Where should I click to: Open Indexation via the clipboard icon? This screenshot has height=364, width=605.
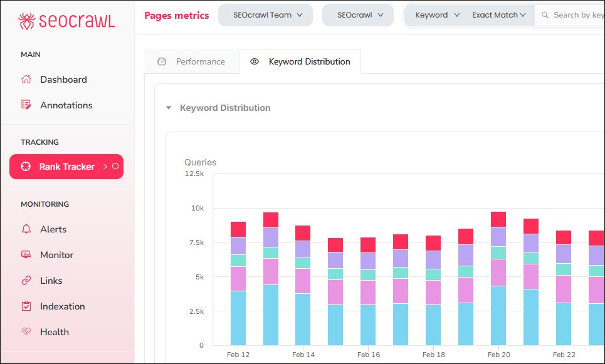26,306
